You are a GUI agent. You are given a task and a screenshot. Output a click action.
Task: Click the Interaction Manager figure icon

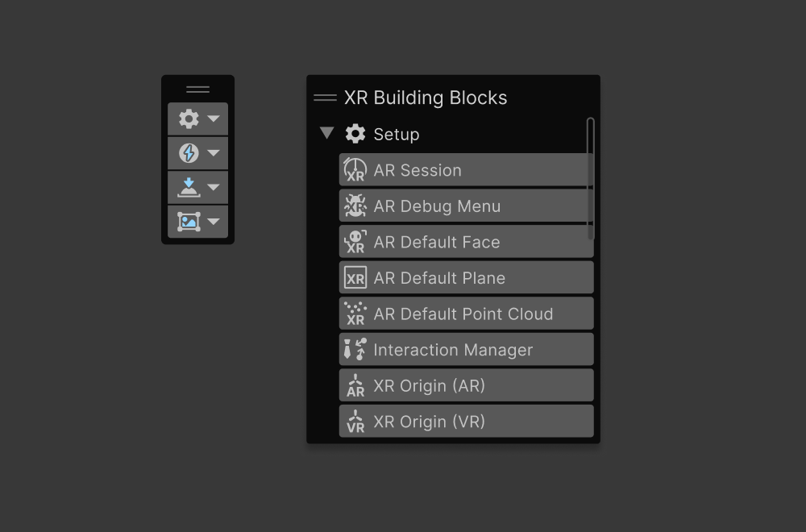point(355,349)
